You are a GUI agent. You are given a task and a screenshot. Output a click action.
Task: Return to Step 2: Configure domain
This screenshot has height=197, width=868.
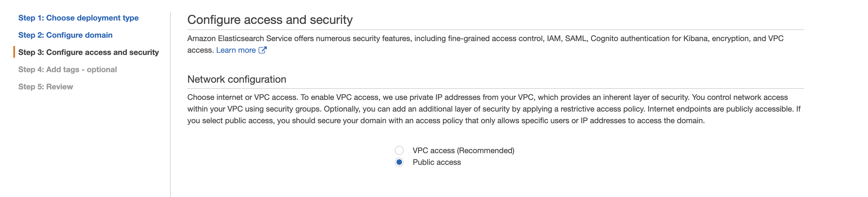65,35
